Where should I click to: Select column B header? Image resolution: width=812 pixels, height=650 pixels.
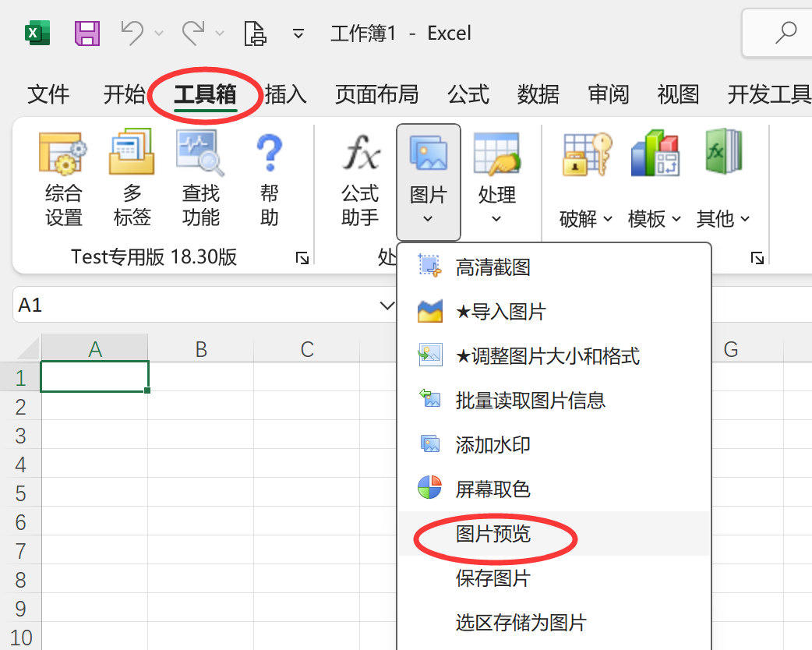coord(201,349)
